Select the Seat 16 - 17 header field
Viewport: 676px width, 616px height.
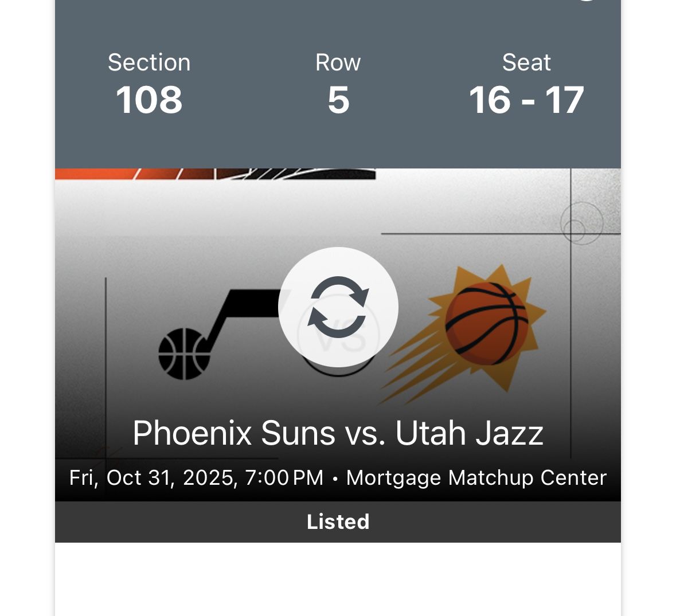coord(527,83)
